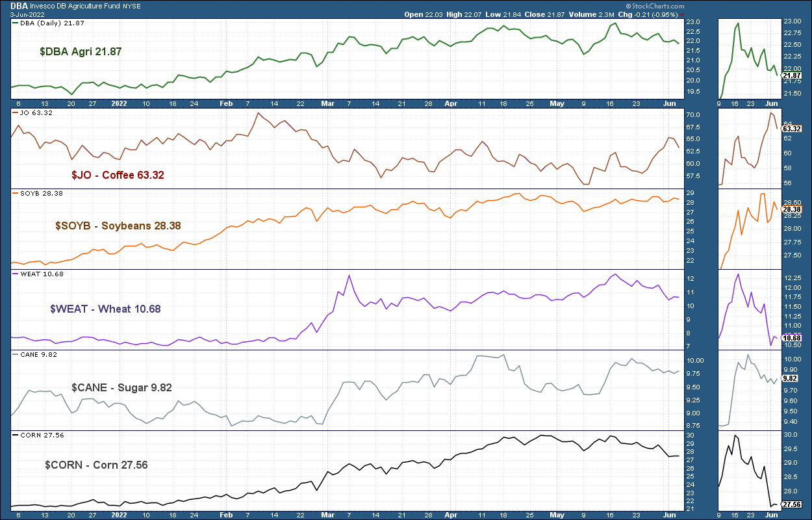
Task: Select the $WEAT - Wheat 10.68 annotation
Action: [x=105, y=309]
